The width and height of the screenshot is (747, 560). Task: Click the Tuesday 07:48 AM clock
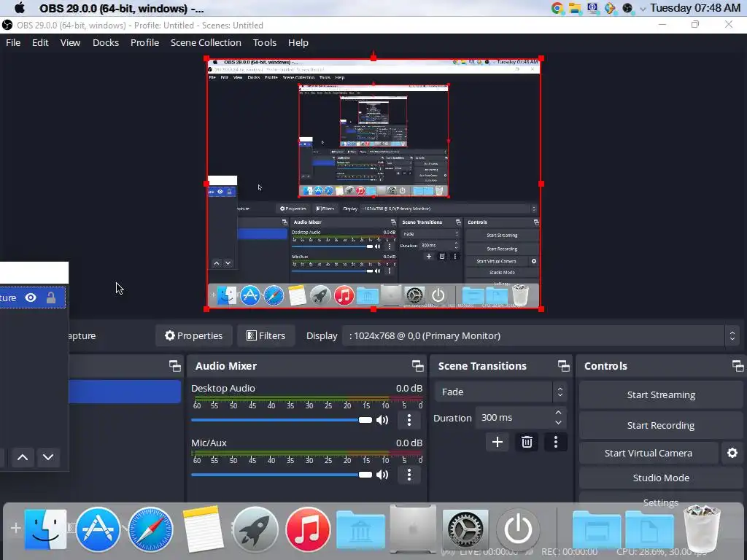695,8
